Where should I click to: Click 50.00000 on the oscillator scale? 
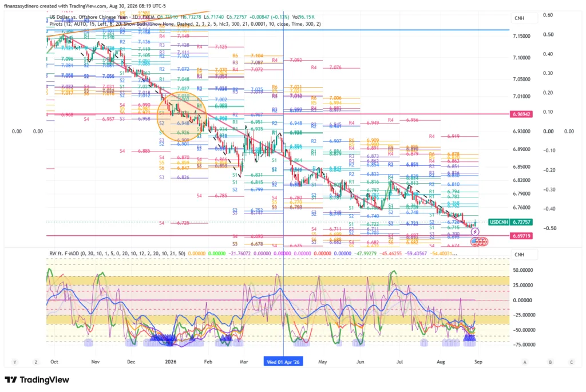(x=522, y=270)
